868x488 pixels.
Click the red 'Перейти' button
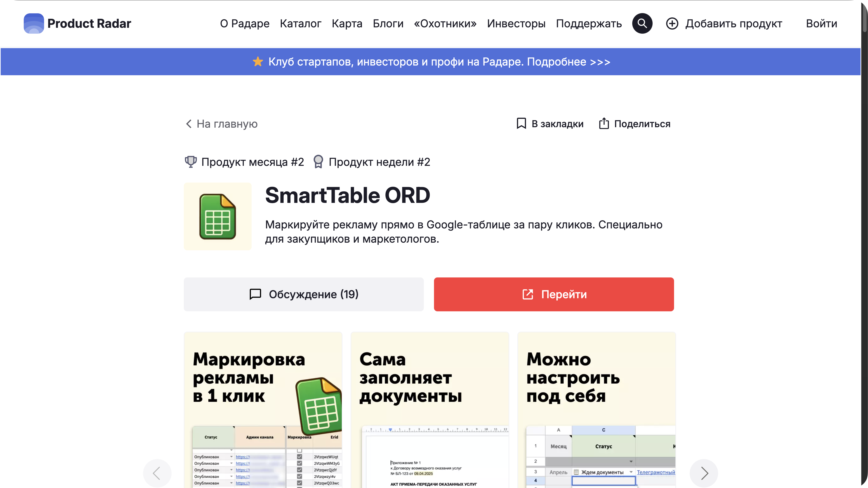pyautogui.click(x=554, y=294)
